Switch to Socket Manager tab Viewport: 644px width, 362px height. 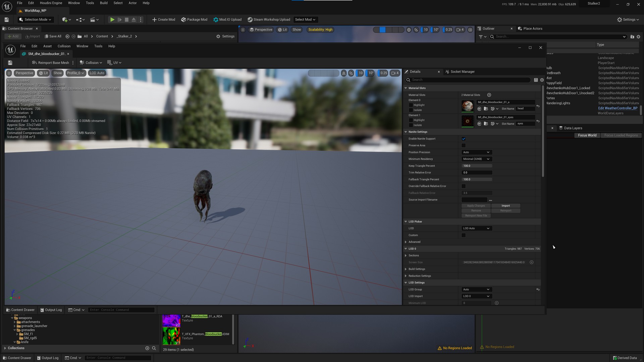point(460,72)
